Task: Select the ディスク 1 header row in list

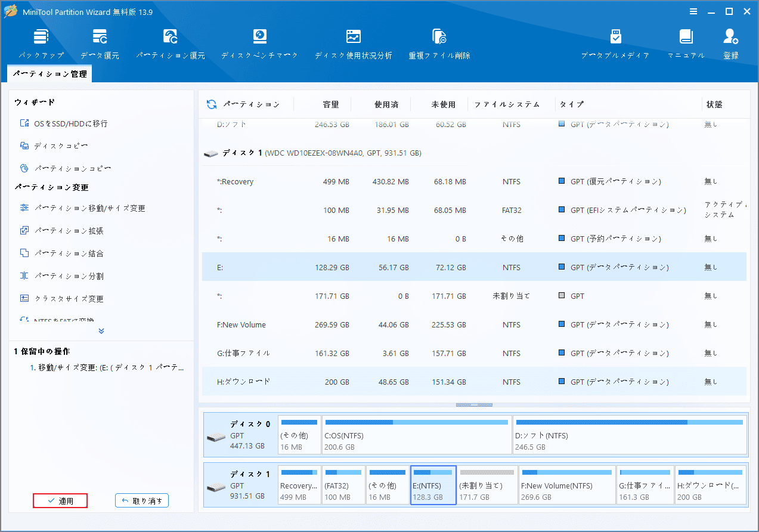Action: 474,153
